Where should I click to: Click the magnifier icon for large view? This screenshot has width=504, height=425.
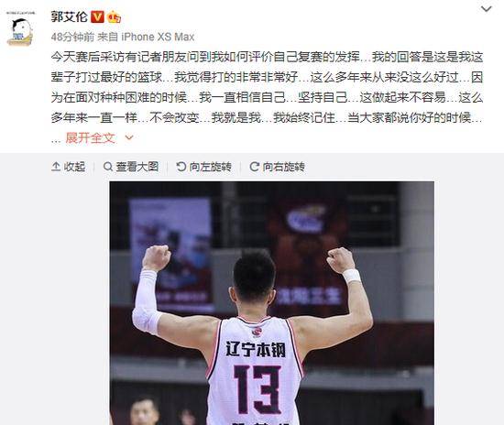[x=108, y=167]
